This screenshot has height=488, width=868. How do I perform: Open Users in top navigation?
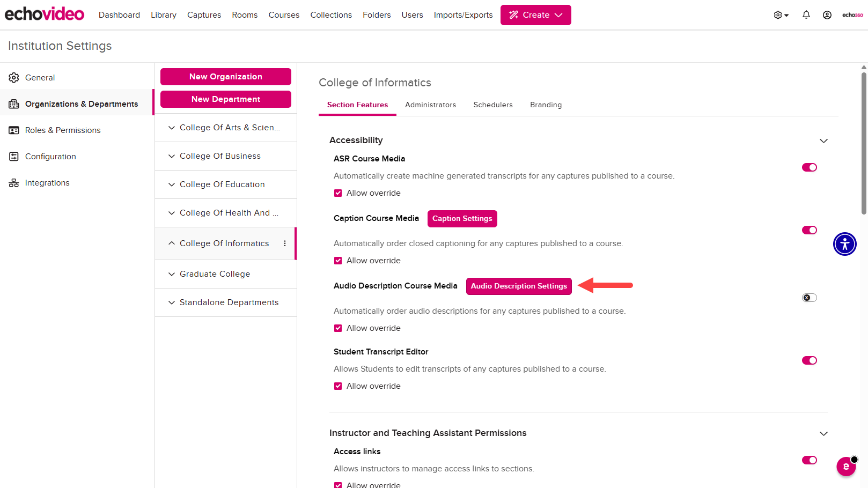tap(412, 15)
